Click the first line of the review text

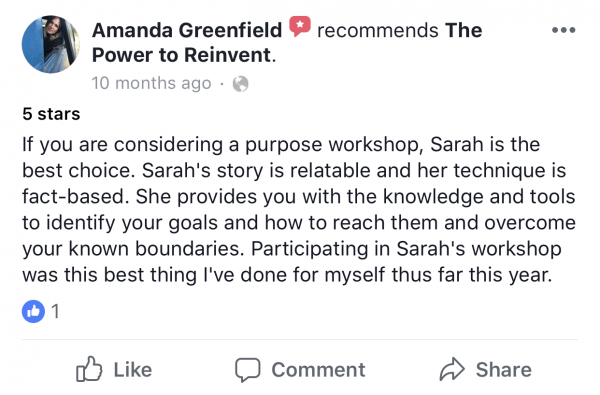pyautogui.click(x=281, y=145)
